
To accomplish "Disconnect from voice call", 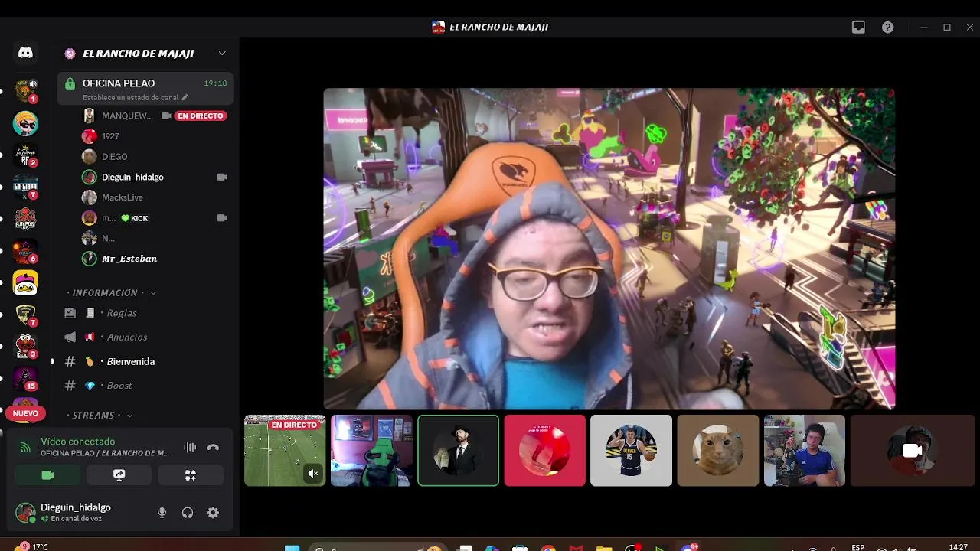I will (x=213, y=447).
